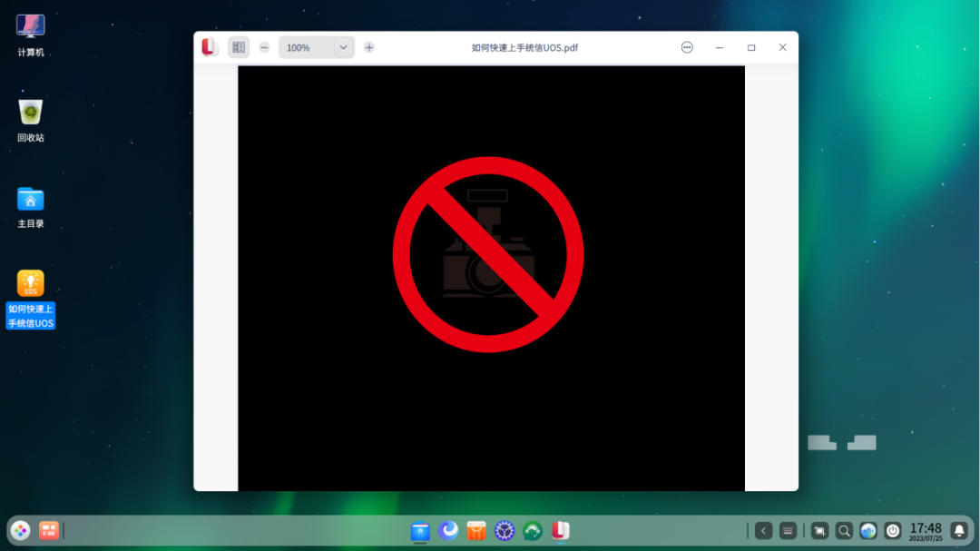The image size is (980, 551).
Task: Click the 100% zoom input field
Action: pyautogui.click(x=307, y=47)
